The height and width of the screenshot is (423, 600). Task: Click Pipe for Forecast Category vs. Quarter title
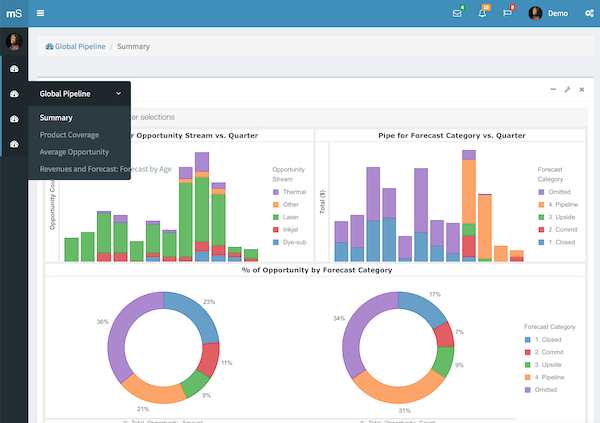[452, 136]
